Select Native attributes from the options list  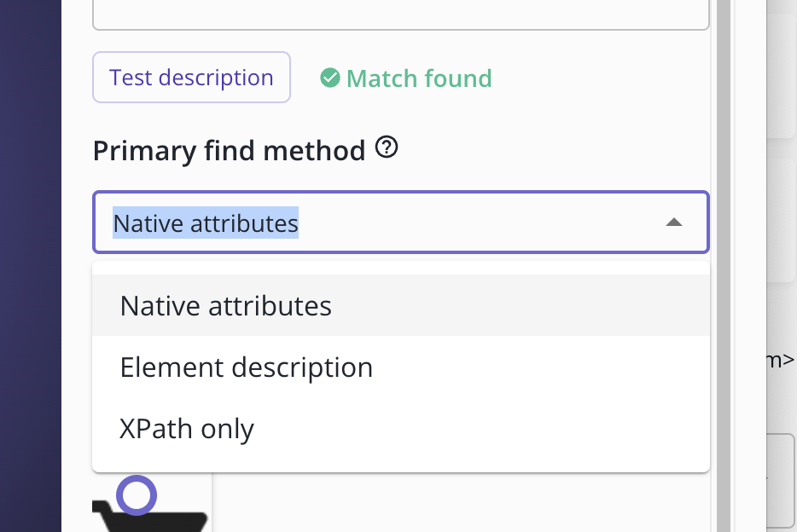[226, 305]
